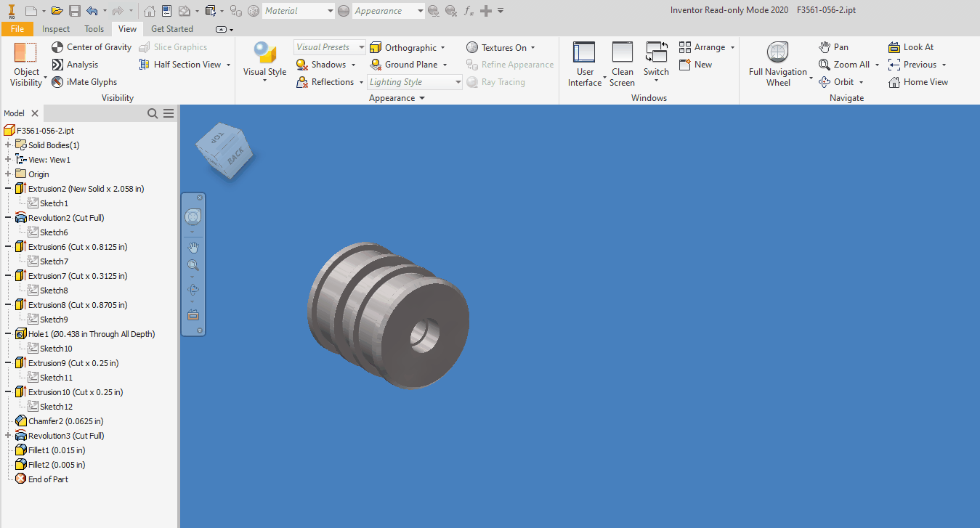Click the ViewCube BACK face
This screenshot has width=980, height=528.
coord(236,155)
